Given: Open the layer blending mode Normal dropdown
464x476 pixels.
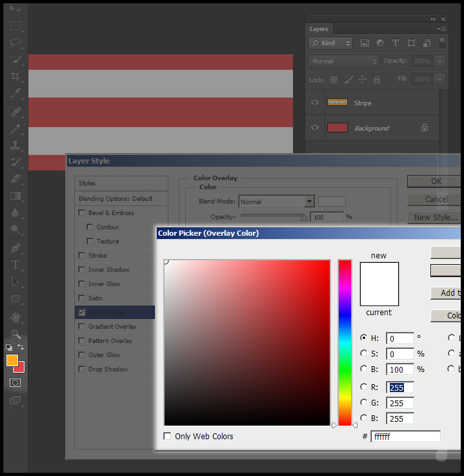Looking at the screenshot, I should 343,61.
